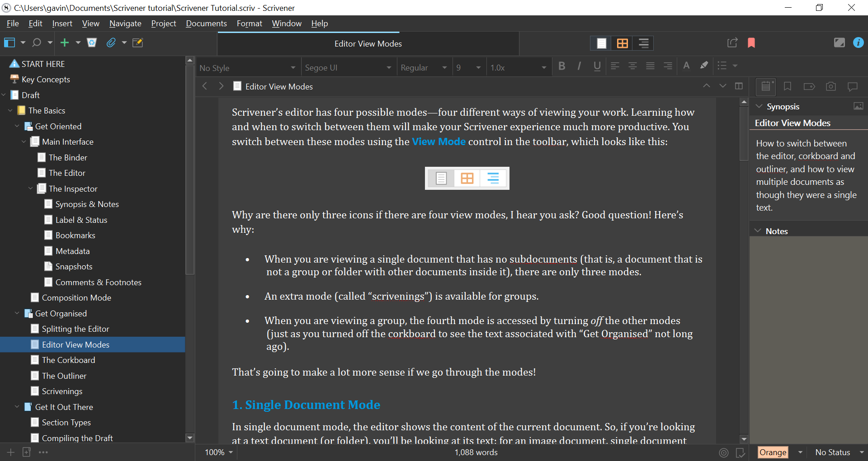This screenshot has width=868, height=461.
Task: Open the Insert menu
Action: click(62, 24)
